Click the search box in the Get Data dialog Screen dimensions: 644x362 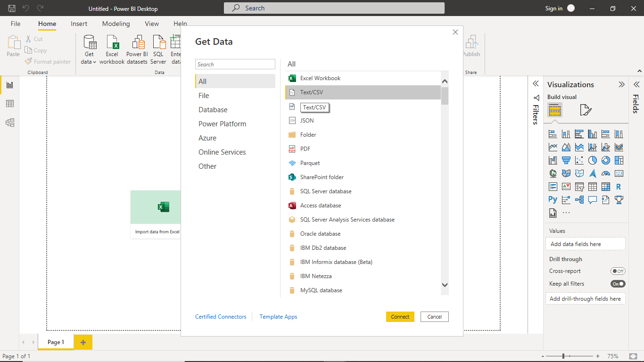(x=235, y=64)
